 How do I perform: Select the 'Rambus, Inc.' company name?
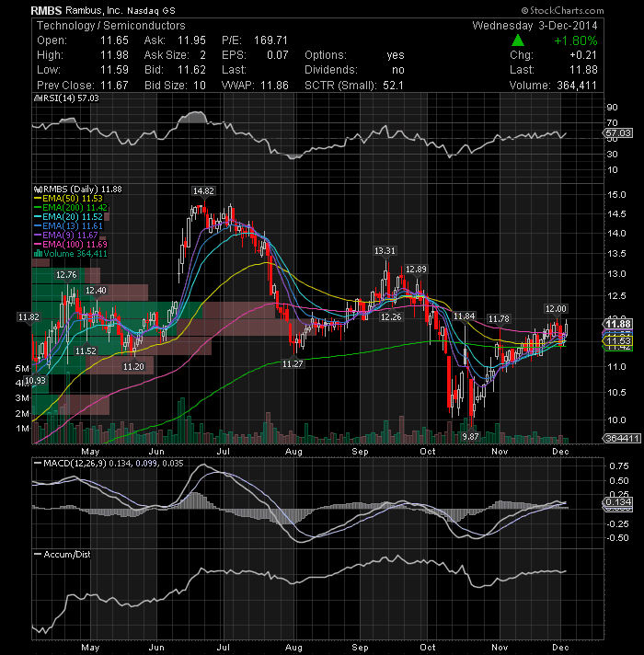click(94, 10)
